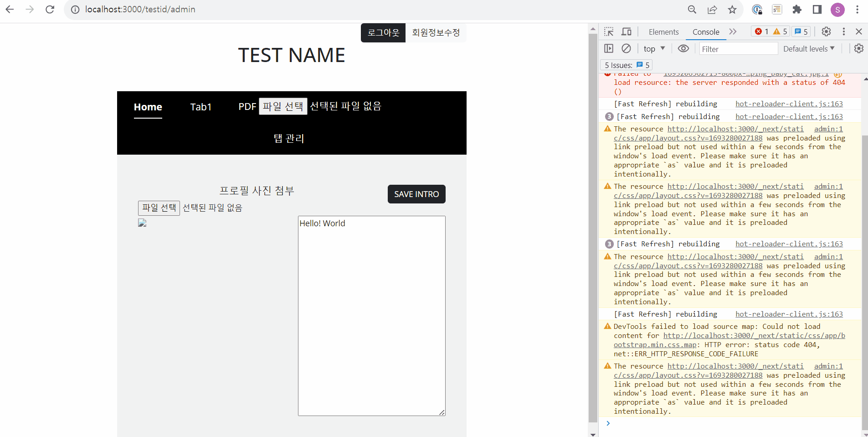The image size is (868, 437).
Task: Switch to the Elements tab
Action: pyautogui.click(x=663, y=32)
